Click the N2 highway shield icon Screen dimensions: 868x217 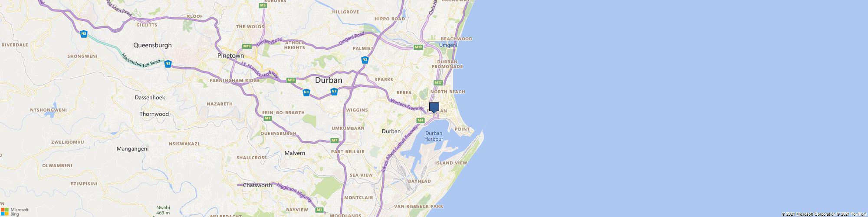[365, 59]
